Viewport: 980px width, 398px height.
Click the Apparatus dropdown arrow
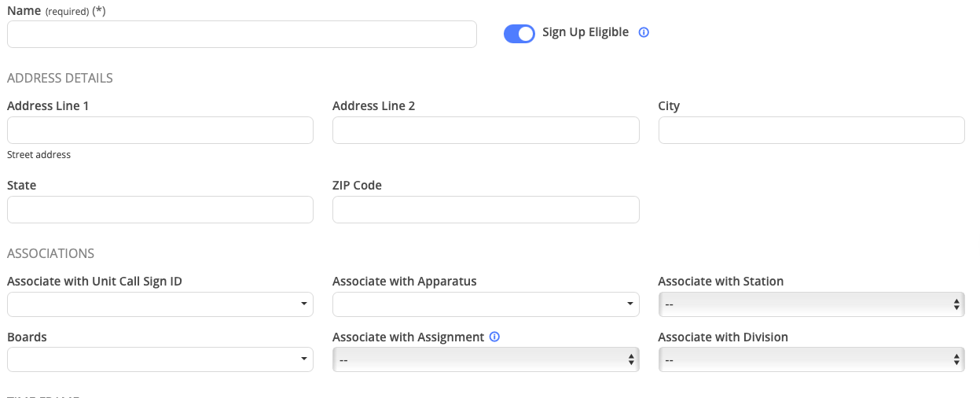point(629,304)
